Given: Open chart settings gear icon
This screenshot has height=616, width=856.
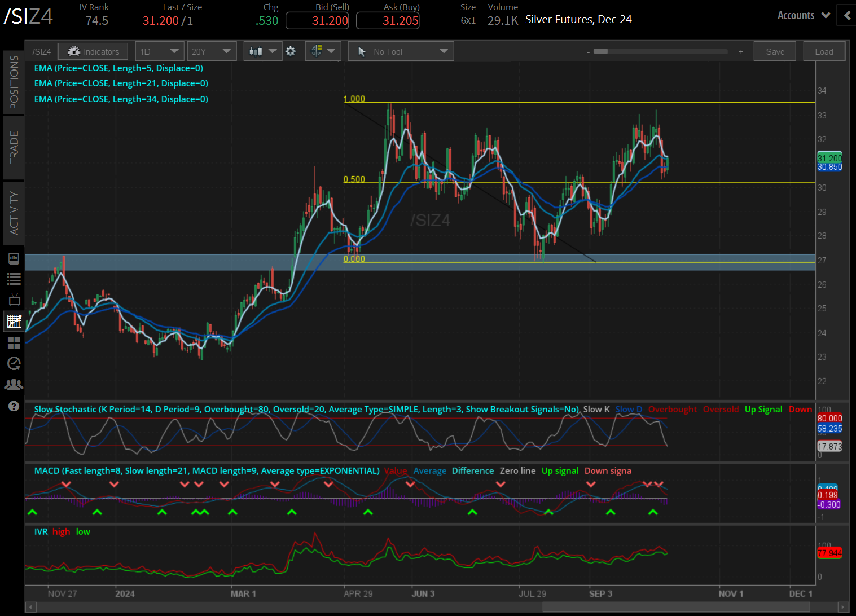Looking at the screenshot, I should pyautogui.click(x=291, y=51).
